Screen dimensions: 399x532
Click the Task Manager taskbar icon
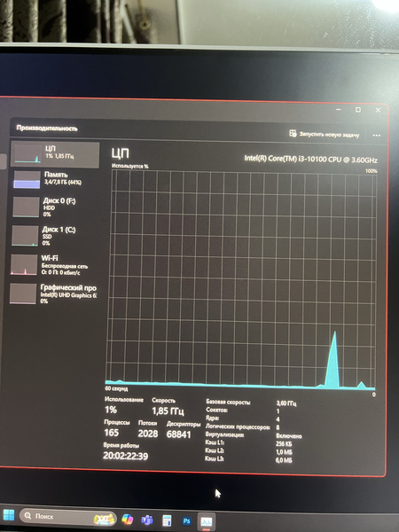click(207, 521)
